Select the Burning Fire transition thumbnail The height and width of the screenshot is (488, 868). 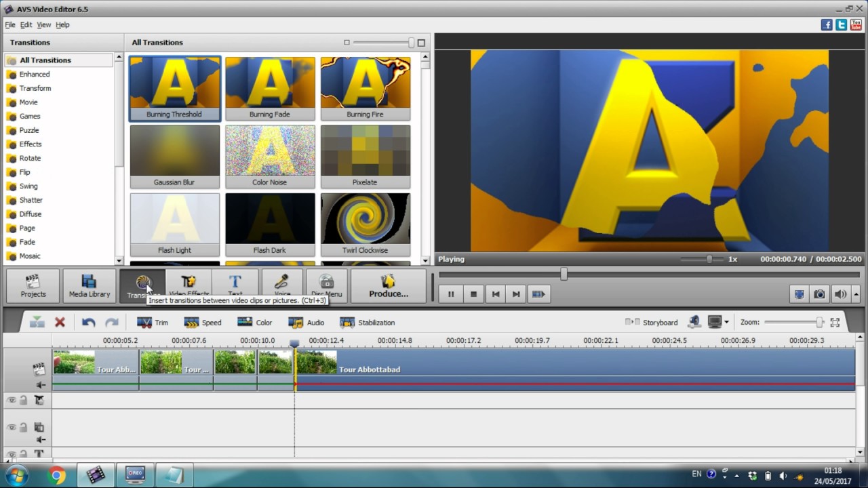coord(365,88)
